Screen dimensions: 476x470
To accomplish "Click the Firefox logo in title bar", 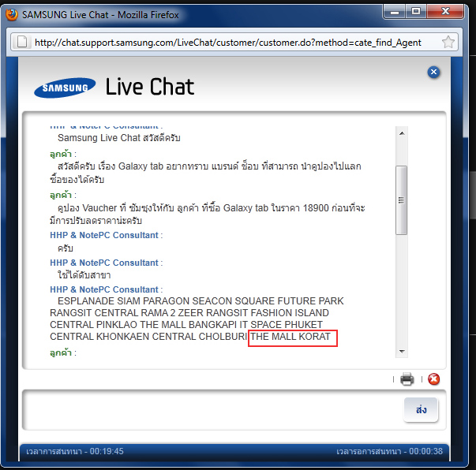I will point(12,14).
